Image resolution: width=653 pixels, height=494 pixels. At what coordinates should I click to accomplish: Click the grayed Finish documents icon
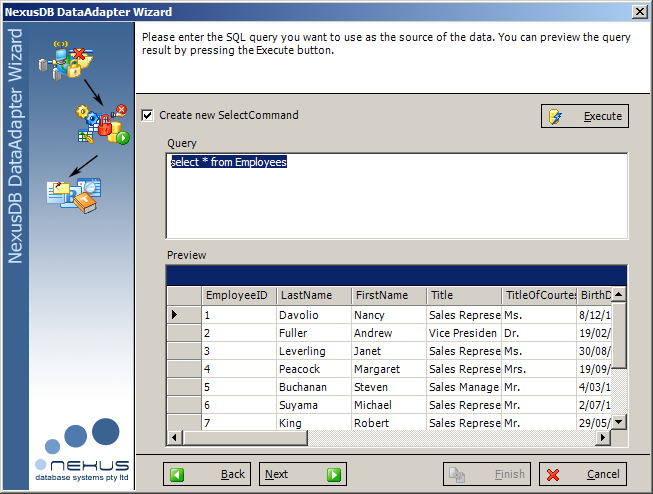(457, 474)
